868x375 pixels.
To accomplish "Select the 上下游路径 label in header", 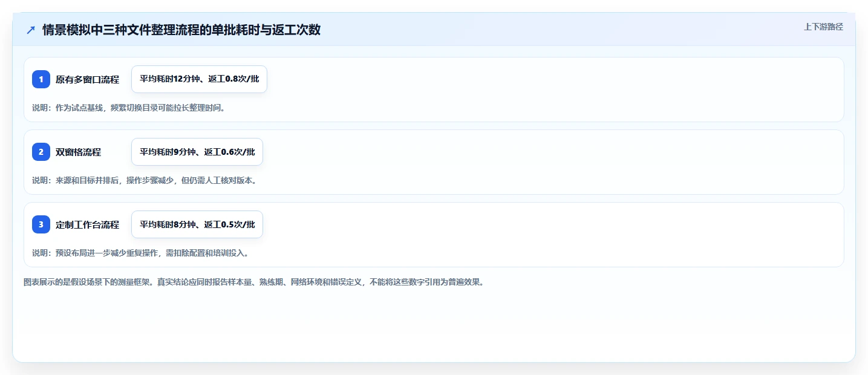I will point(823,27).
